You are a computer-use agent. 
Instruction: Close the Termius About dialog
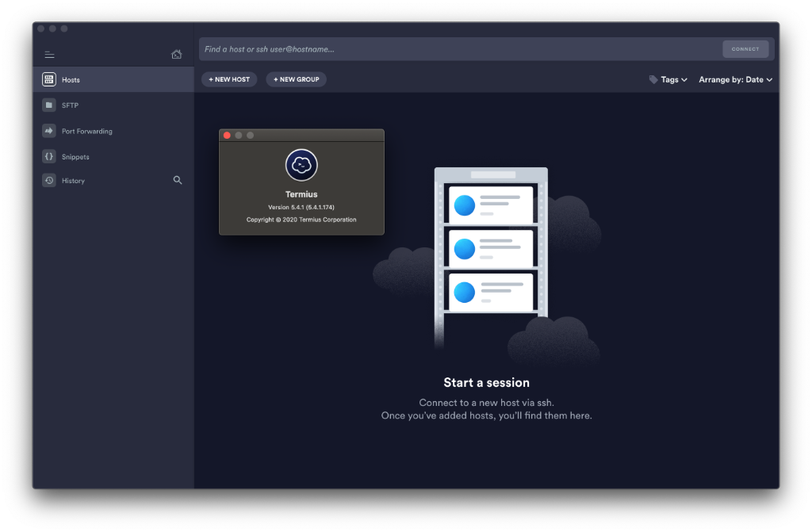(227, 136)
